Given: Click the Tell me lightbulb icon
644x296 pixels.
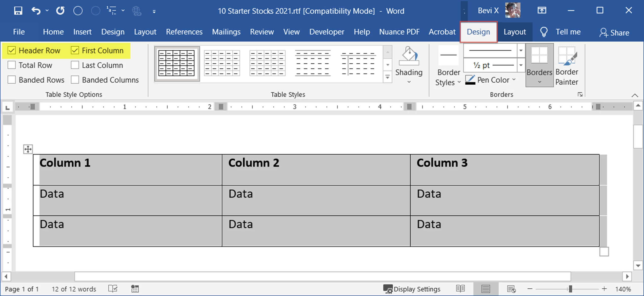Looking at the screenshot, I should click(544, 32).
